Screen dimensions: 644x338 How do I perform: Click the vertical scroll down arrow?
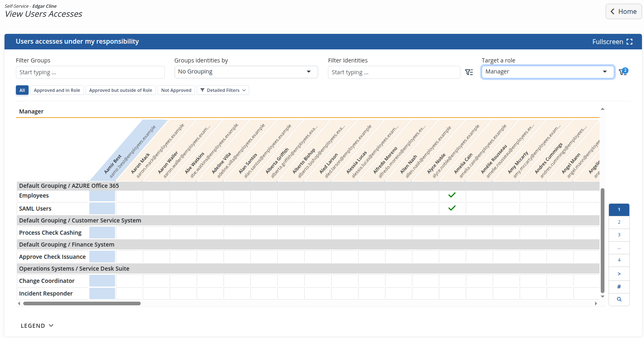tap(602, 296)
